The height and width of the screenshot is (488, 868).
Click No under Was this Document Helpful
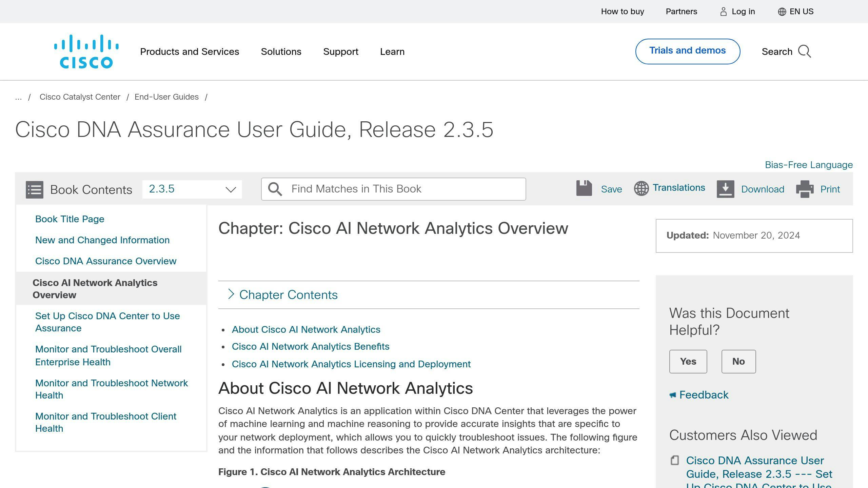tap(738, 361)
